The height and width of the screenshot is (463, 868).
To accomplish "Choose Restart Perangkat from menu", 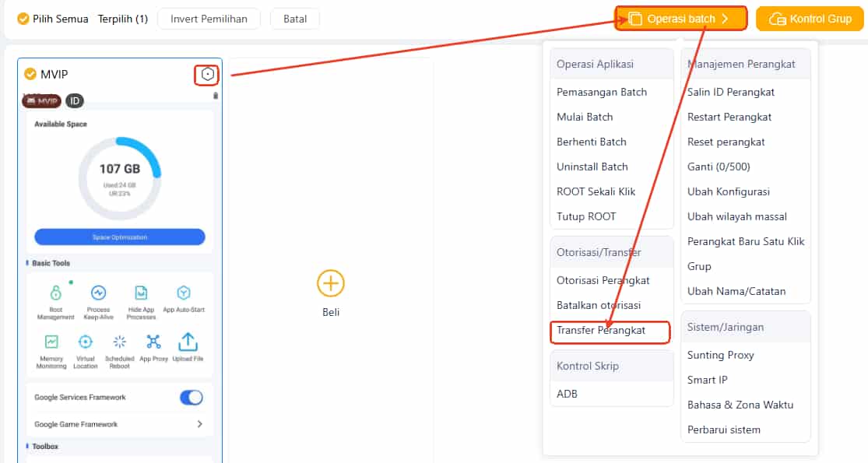I will (729, 117).
